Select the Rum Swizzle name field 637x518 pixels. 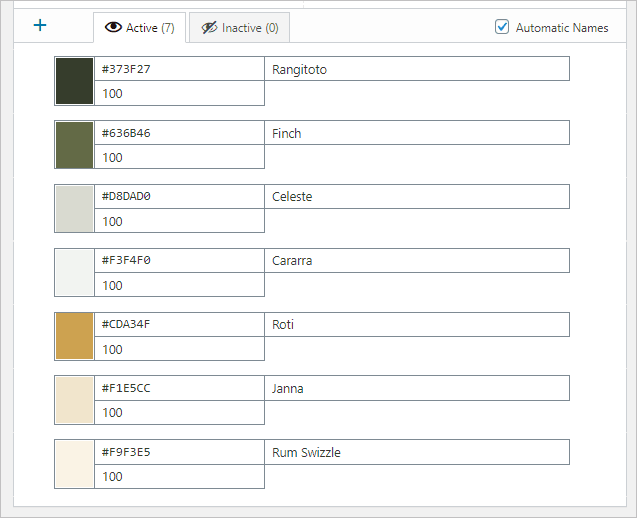tap(417, 453)
